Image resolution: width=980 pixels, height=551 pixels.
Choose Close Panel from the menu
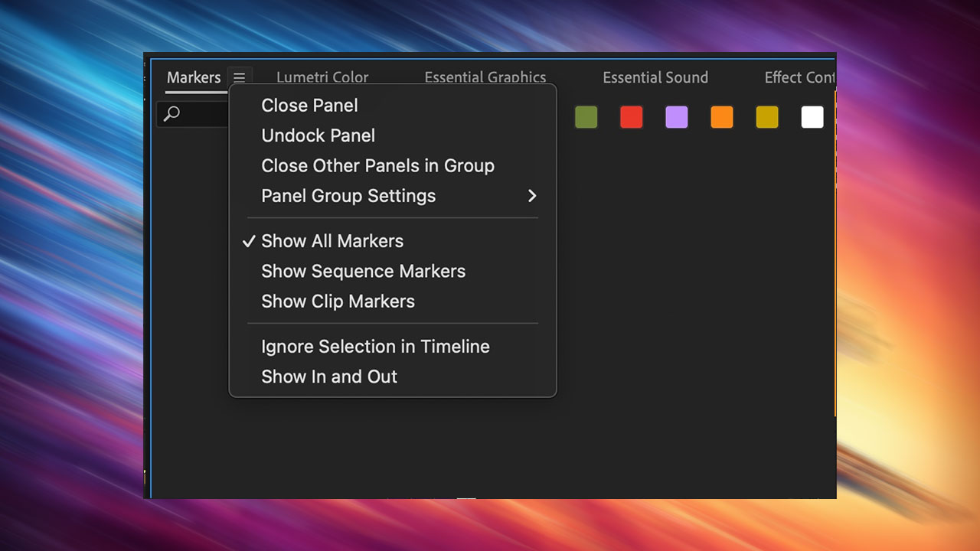tap(309, 105)
